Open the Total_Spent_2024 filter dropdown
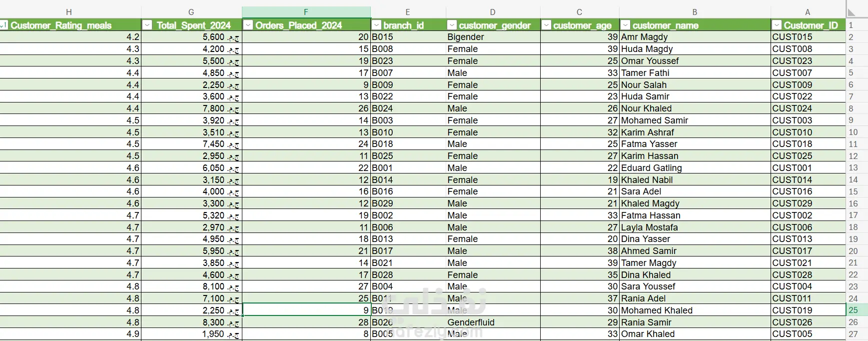This screenshot has width=868, height=341. coord(147,25)
